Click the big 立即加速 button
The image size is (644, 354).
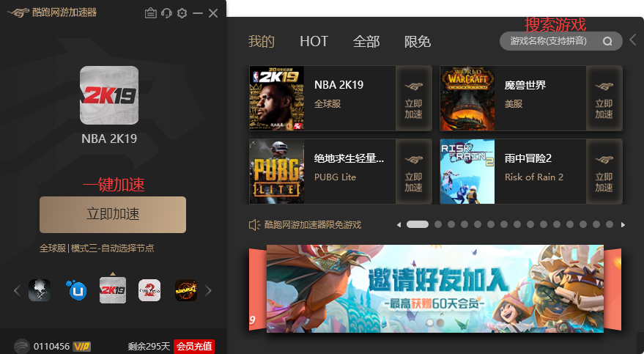point(113,214)
